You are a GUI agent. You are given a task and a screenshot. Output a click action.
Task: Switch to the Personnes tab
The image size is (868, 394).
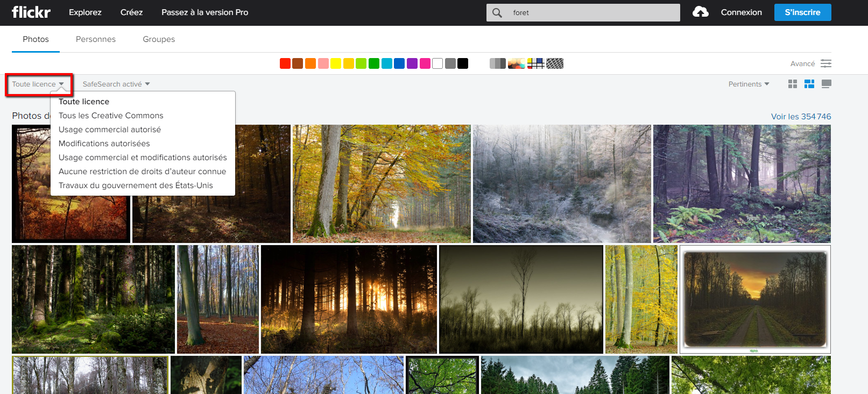pos(96,39)
